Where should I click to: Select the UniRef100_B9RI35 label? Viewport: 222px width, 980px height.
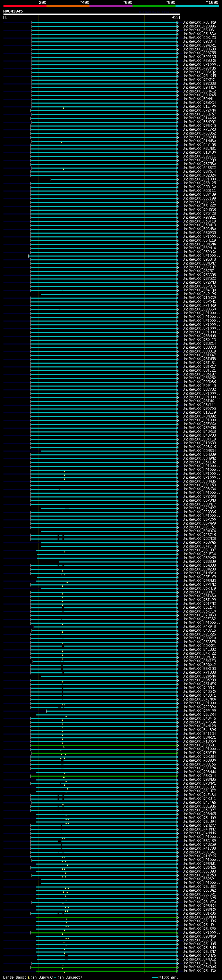[x=199, y=57]
